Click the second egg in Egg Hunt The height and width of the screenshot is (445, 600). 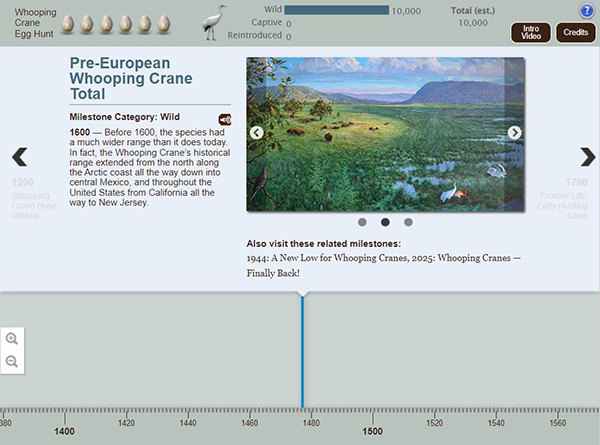coord(87,24)
